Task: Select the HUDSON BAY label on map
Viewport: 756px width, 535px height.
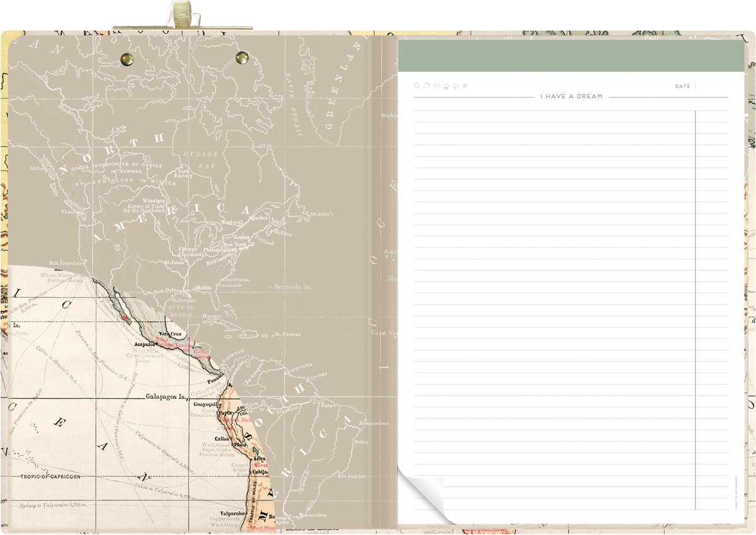Action: pyautogui.click(x=200, y=160)
